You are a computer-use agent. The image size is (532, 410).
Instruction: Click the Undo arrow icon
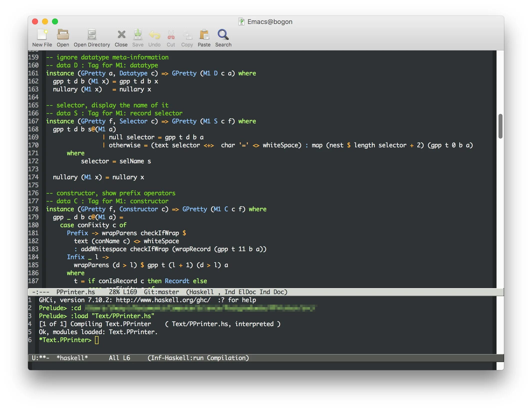(x=154, y=35)
